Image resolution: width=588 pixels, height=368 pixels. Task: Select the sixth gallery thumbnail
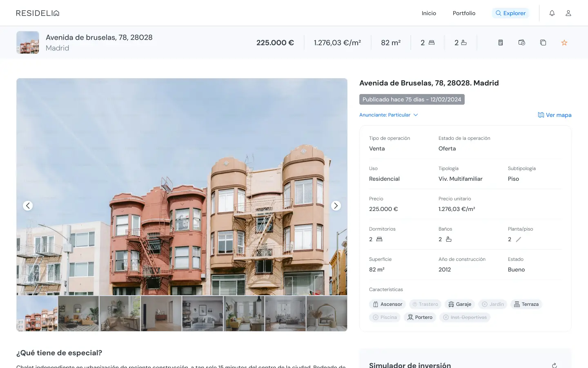pos(244,314)
